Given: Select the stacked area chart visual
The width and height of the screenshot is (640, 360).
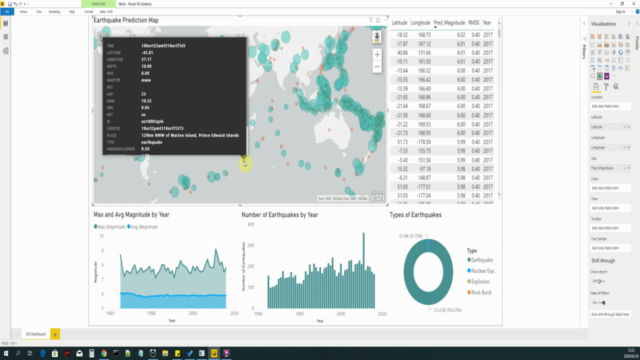Looking at the screenshot, I should [x=607, y=44].
